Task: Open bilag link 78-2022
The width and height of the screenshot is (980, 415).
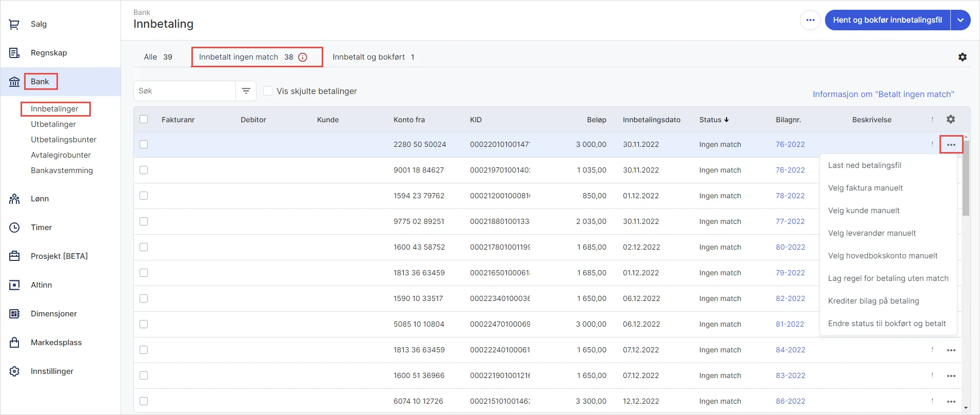Action: (790, 196)
